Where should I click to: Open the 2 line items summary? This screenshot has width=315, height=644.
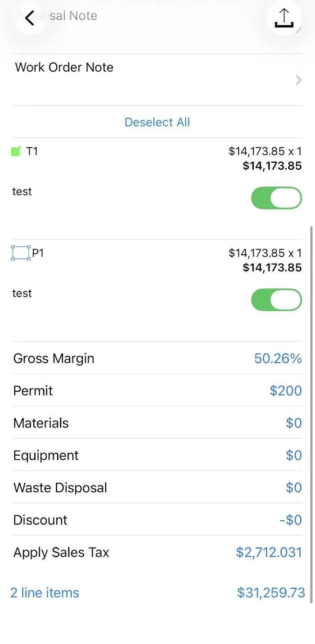(45, 593)
